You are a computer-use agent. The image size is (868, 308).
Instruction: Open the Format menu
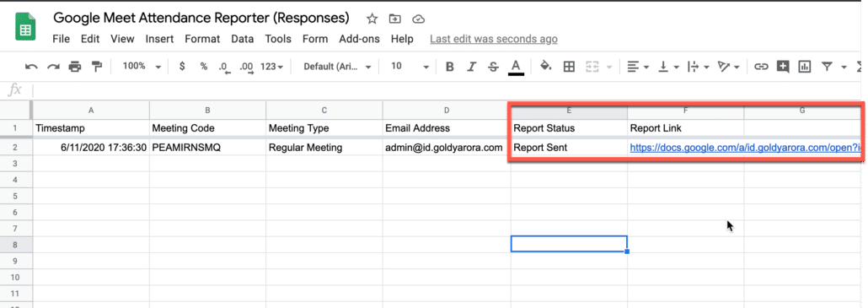coord(202,39)
